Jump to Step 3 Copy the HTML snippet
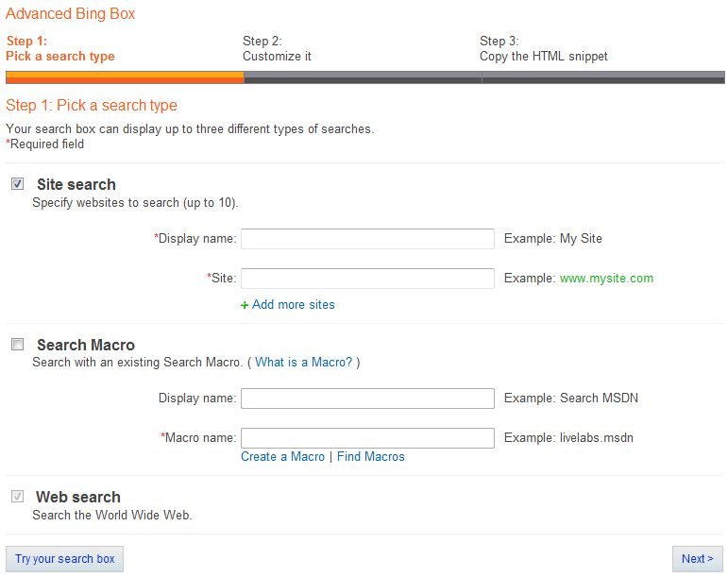728x577 pixels. [543, 49]
